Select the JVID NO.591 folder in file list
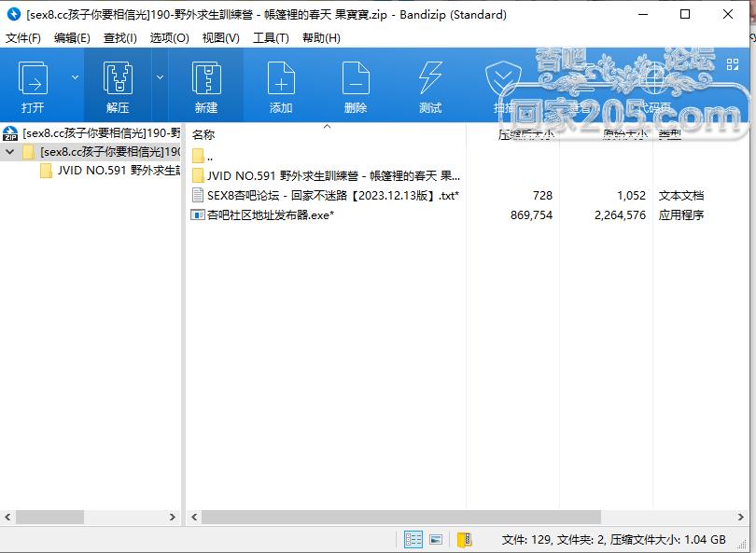 click(x=326, y=176)
